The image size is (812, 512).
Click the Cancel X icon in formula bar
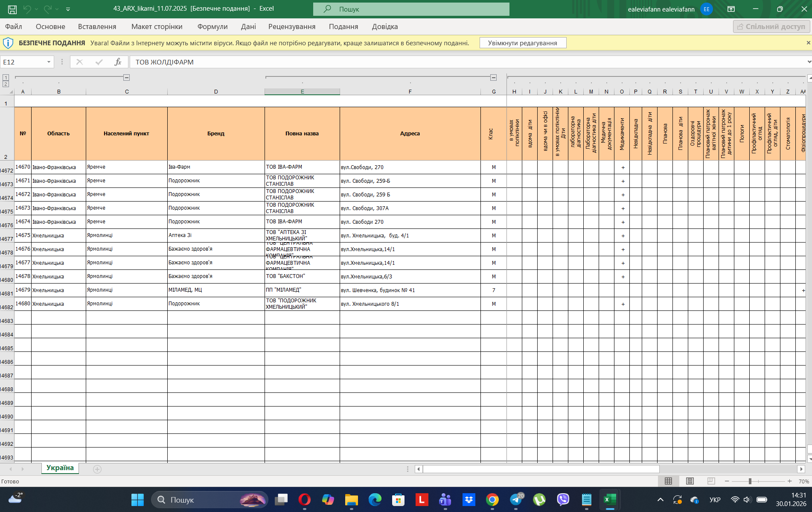(x=79, y=62)
